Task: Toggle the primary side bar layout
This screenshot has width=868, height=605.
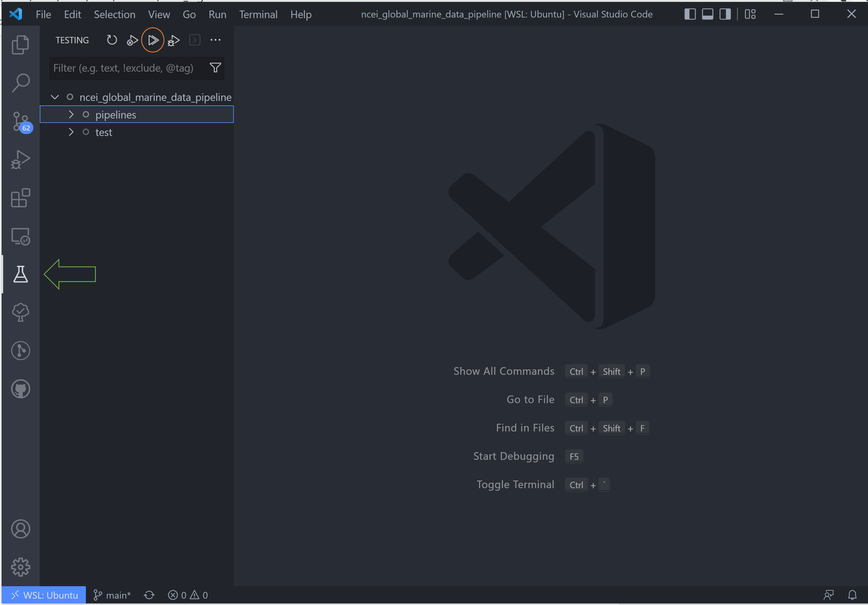Action: [x=690, y=14]
